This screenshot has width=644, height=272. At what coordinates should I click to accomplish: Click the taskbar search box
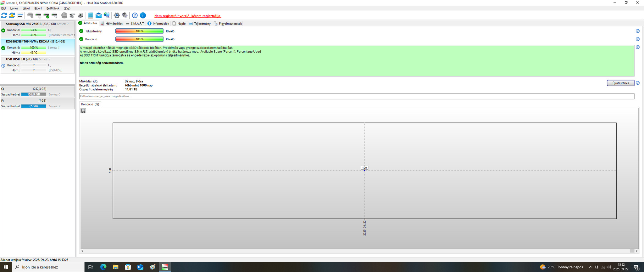(48, 267)
